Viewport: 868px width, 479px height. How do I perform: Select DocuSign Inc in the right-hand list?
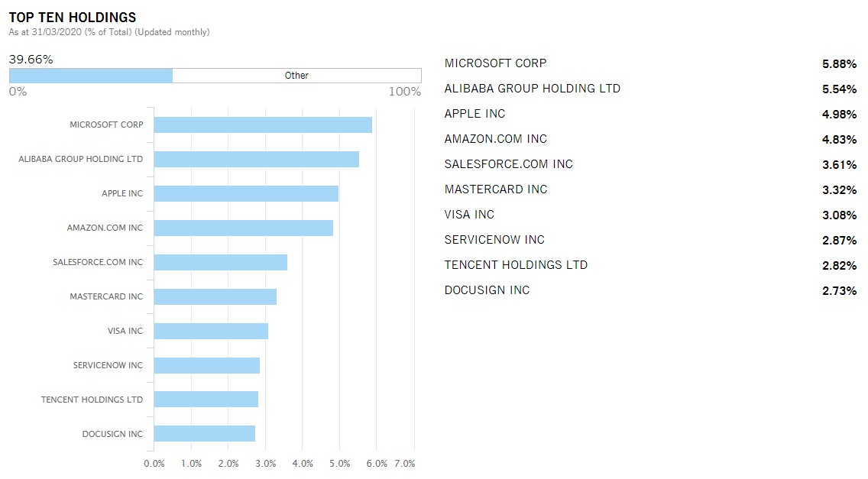pos(487,290)
